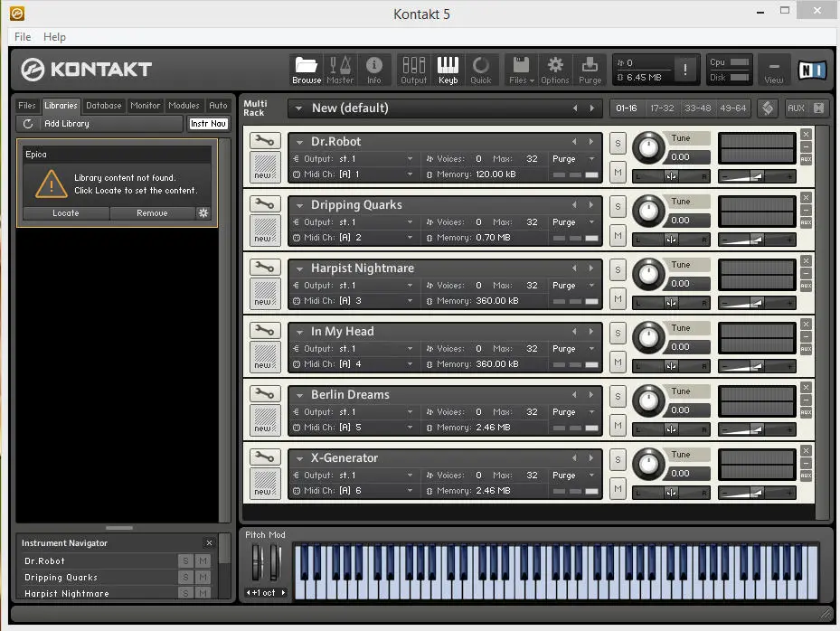Switch to the Monitor tab
840x631 pixels.
(146, 106)
